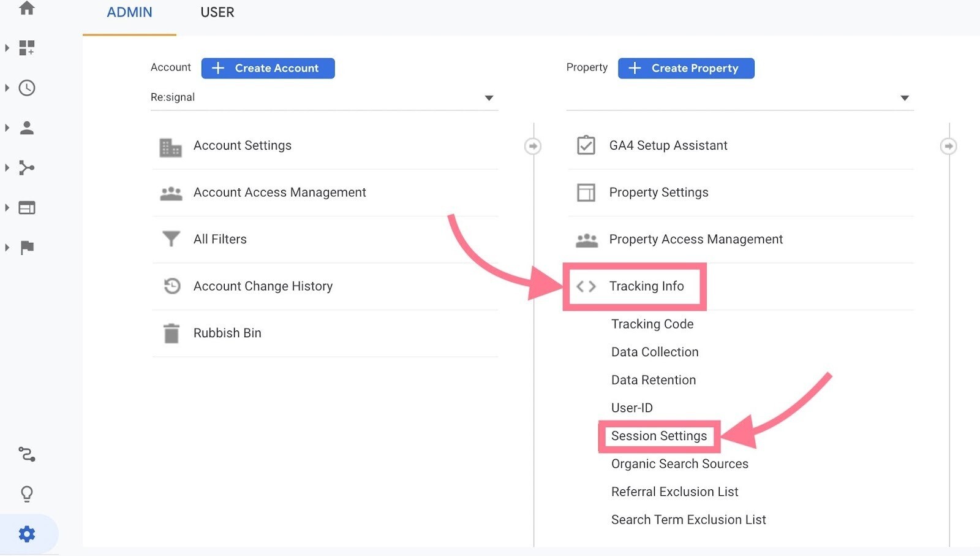Image resolution: width=980 pixels, height=556 pixels.
Task: Click the Create Account button
Action: 268,68
